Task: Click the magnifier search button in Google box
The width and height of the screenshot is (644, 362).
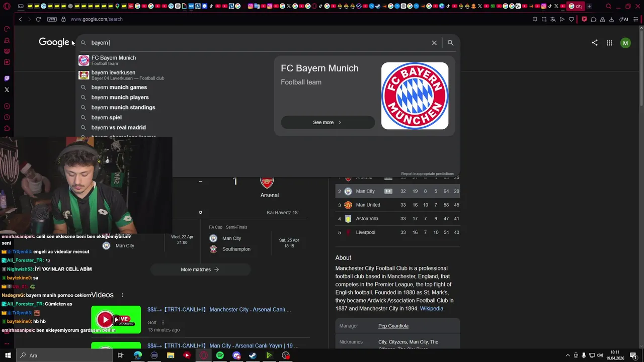Action: click(x=450, y=43)
